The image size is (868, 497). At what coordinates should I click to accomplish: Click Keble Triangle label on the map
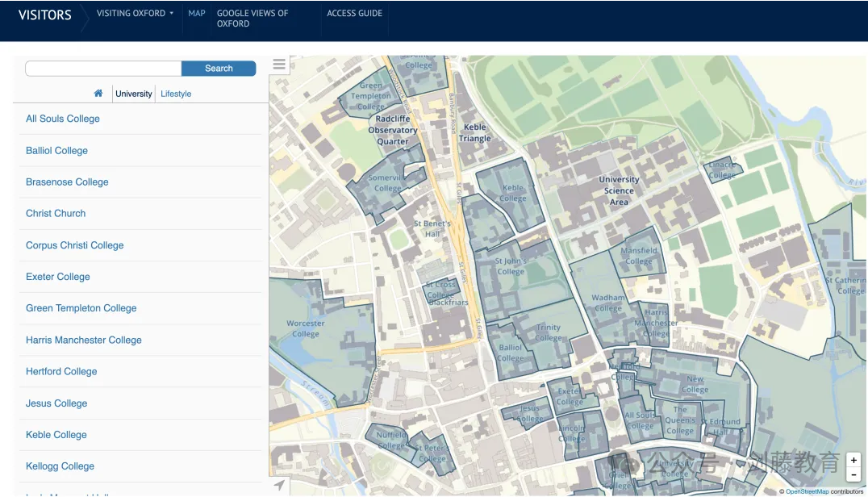click(x=474, y=133)
